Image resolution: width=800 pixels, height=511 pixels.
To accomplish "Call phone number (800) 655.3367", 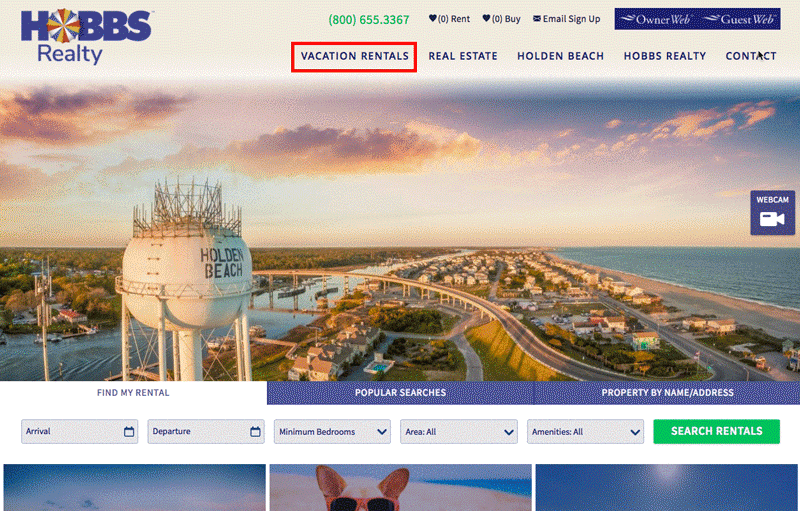I will coord(369,20).
